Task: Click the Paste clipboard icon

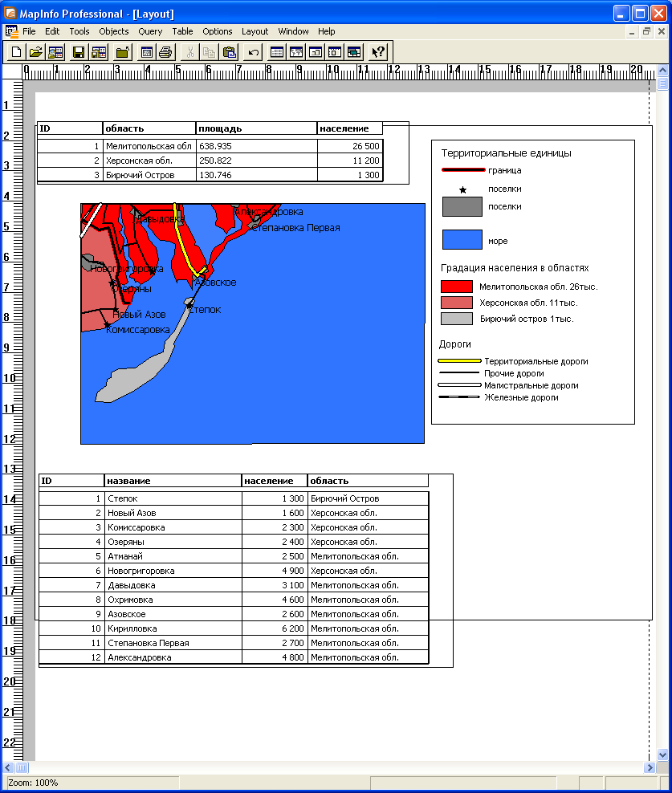Action: pyautogui.click(x=230, y=52)
